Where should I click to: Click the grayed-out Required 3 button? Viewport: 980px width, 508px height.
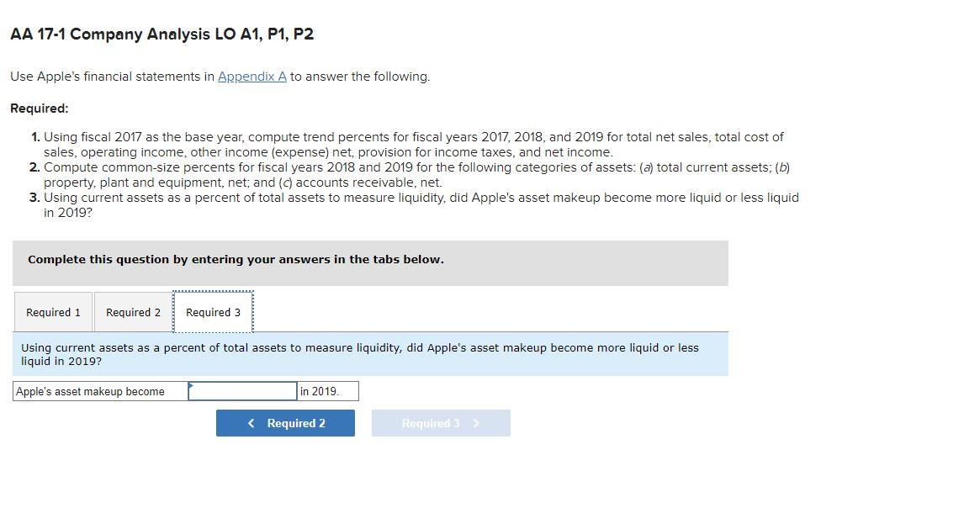click(x=441, y=423)
